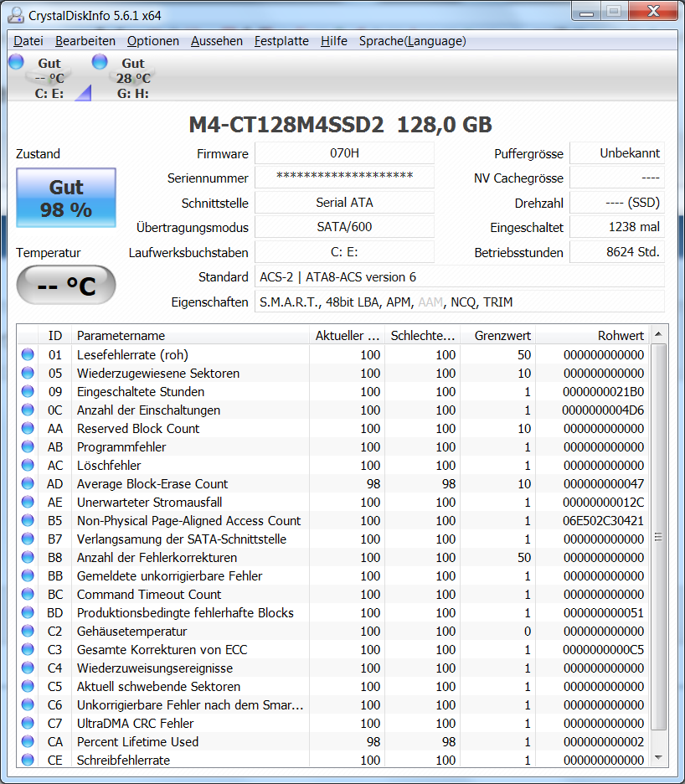Image resolution: width=685 pixels, height=784 pixels.
Task: Click status icon for Anzahl der Einschaltungen
Action: point(28,410)
